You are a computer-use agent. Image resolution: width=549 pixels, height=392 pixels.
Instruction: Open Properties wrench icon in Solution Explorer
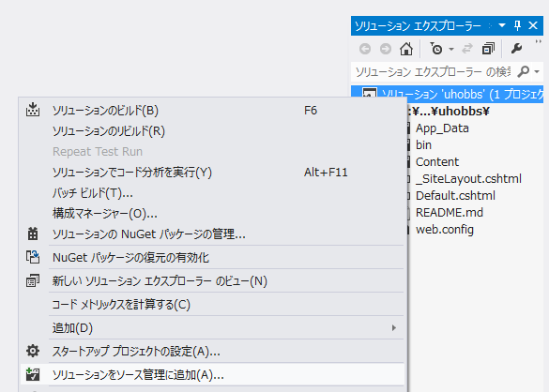click(516, 49)
